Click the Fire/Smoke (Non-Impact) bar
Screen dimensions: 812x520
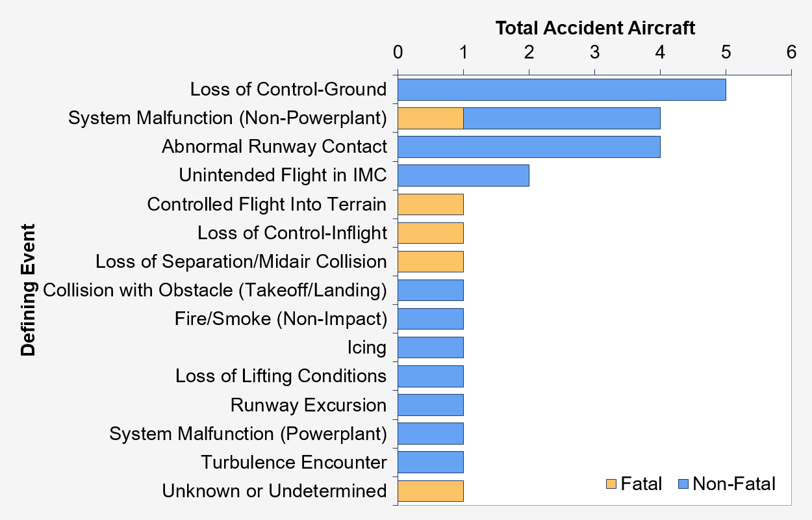430,318
